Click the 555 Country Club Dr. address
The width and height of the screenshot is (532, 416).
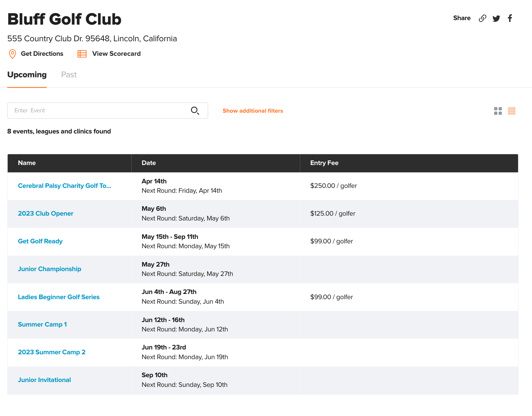coord(92,38)
